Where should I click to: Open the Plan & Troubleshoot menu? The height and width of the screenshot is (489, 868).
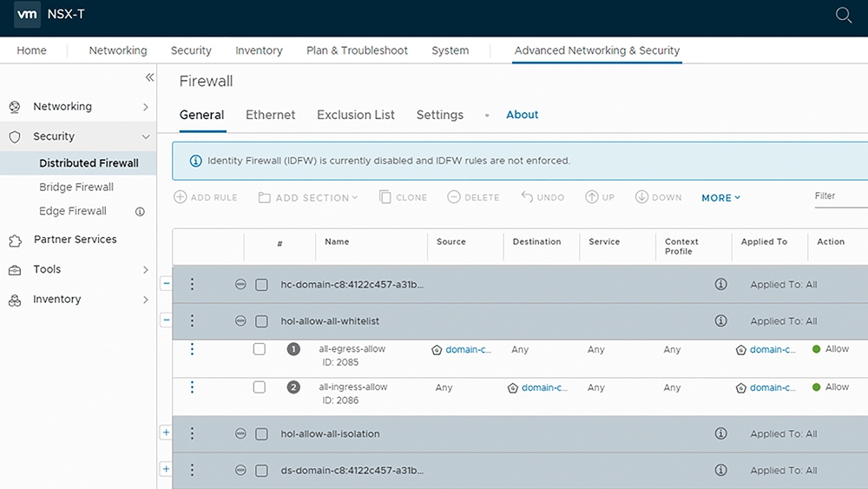click(x=357, y=50)
